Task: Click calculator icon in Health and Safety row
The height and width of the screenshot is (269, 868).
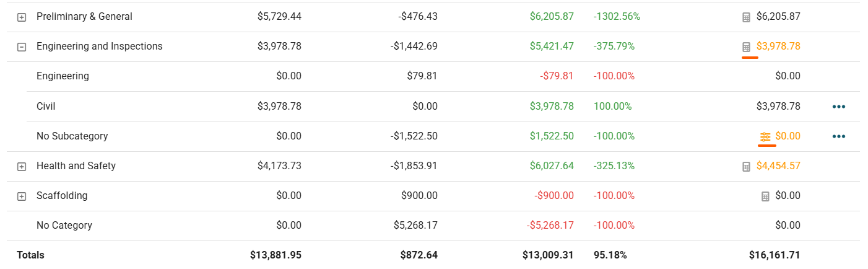Action: point(746,167)
